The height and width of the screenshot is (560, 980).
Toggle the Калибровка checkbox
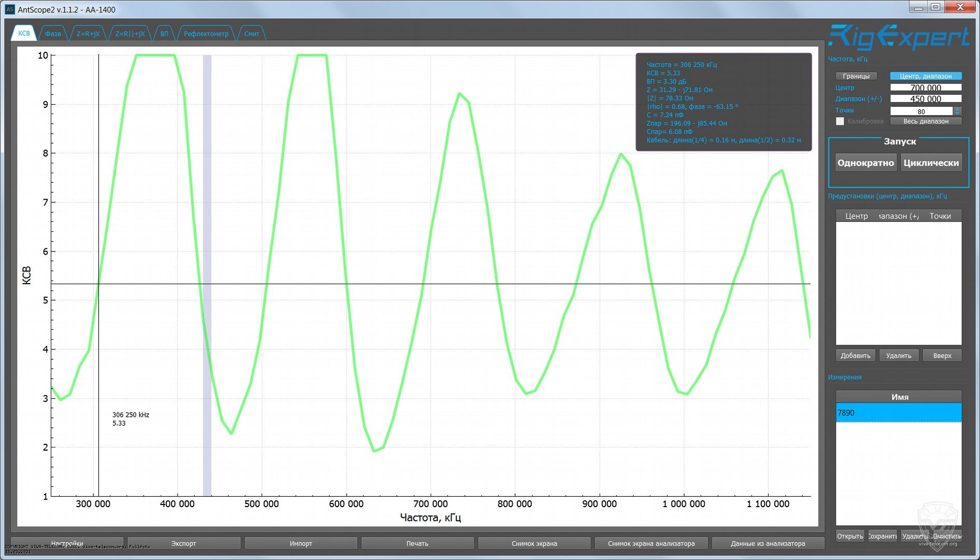point(840,121)
